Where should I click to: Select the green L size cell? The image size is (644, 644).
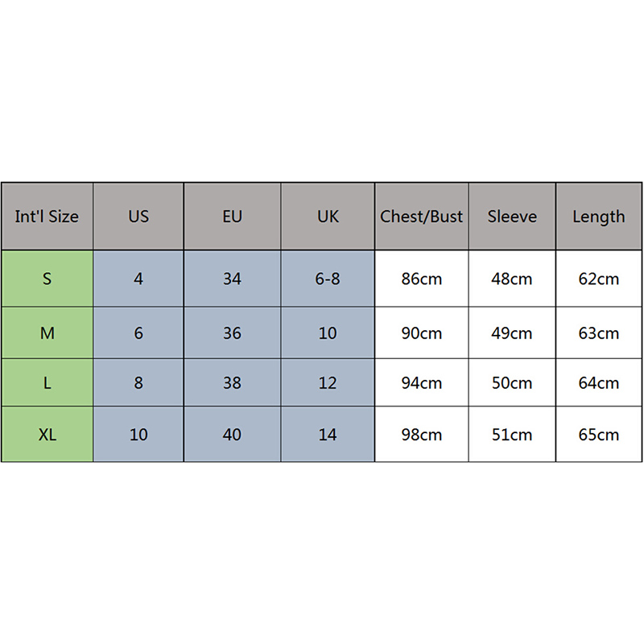(x=47, y=383)
